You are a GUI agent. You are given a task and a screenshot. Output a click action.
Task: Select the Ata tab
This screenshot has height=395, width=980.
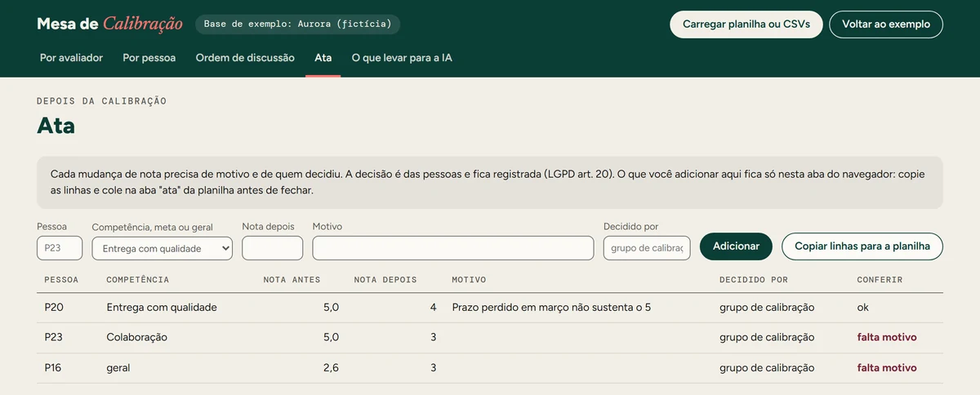[323, 58]
